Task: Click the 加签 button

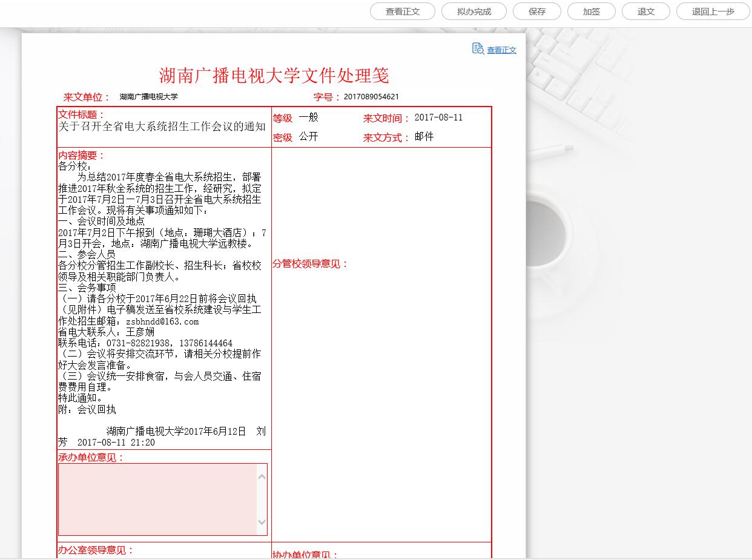Action: point(592,12)
